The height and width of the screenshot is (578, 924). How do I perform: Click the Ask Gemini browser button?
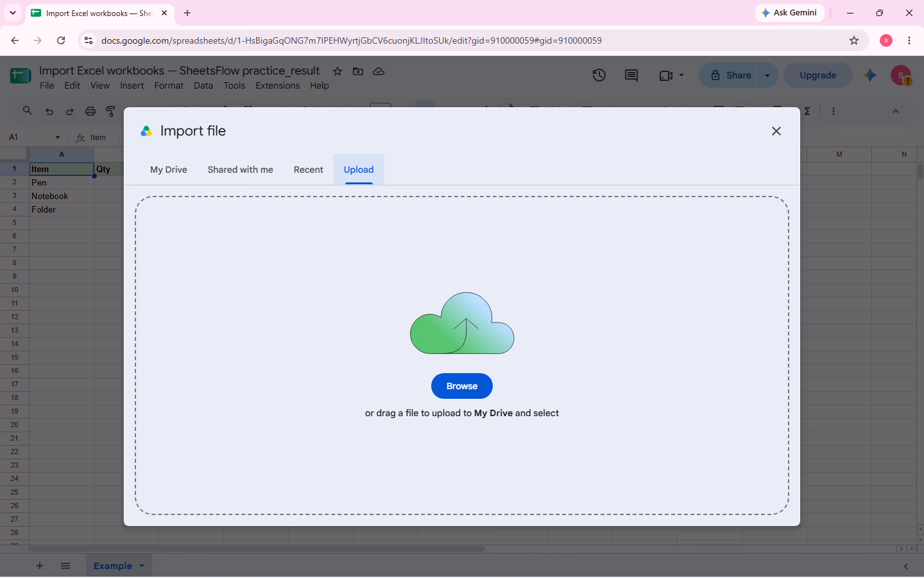click(x=790, y=13)
